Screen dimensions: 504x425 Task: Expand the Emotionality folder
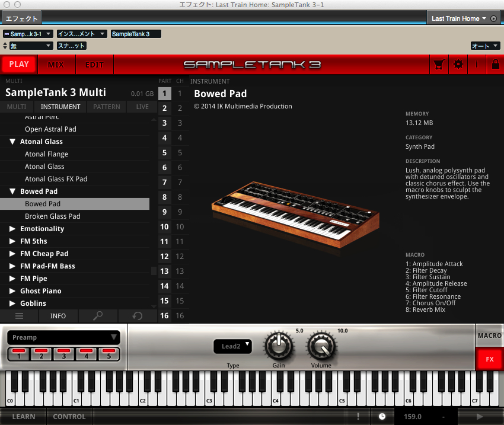click(x=12, y=229)
